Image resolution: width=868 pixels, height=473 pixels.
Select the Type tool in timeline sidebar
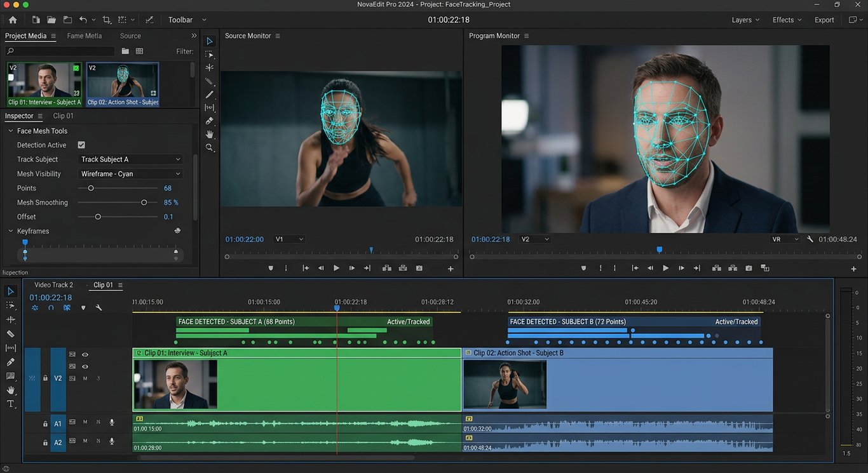pyautogui.click(x=11, y=404)
